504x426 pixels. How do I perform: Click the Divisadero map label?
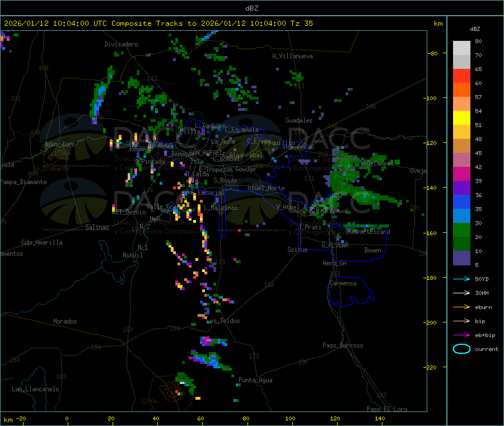(121, 44)
